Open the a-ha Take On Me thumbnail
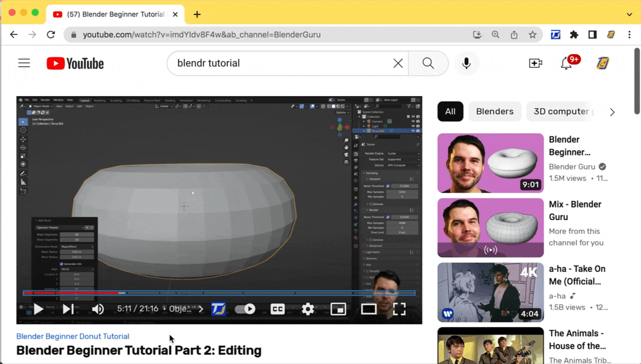 pos(491,292)
